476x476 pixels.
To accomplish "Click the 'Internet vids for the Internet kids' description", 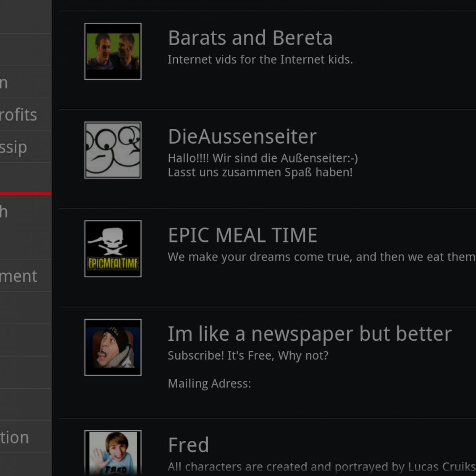I will click(260, 59).
